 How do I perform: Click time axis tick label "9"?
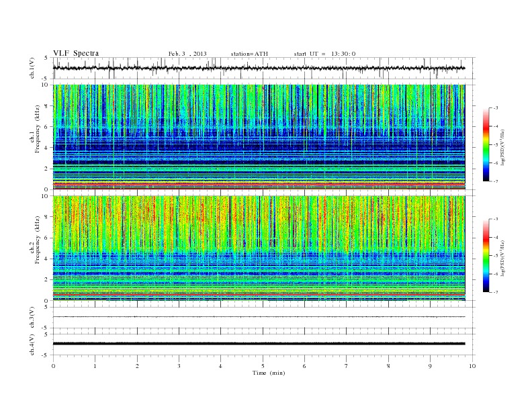430,366
